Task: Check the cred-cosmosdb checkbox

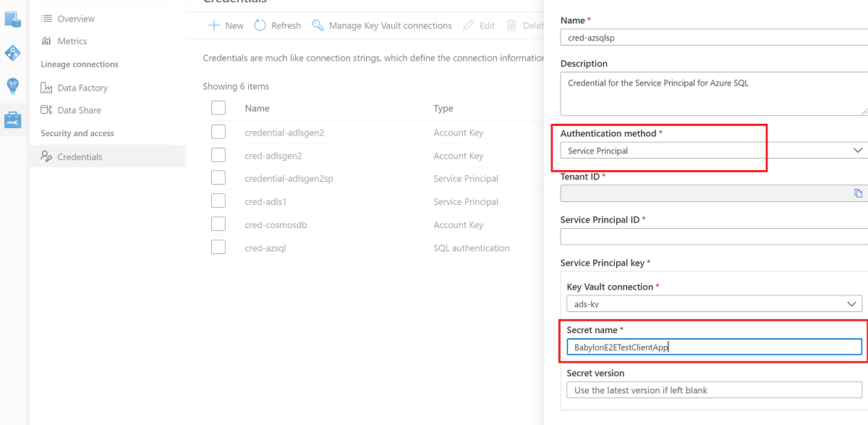Action: (x=218, y=224)
